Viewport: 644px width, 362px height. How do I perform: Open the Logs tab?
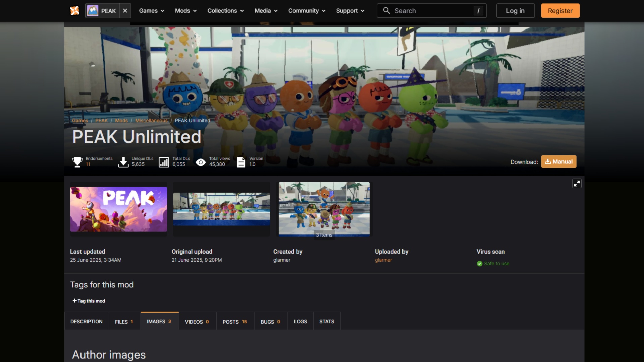(301, 321)
